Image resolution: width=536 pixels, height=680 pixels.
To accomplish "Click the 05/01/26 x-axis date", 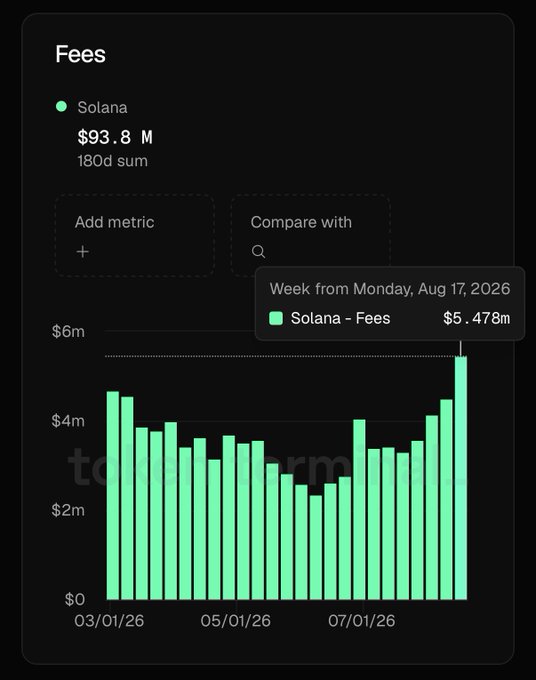I will [x=235, y=621].
